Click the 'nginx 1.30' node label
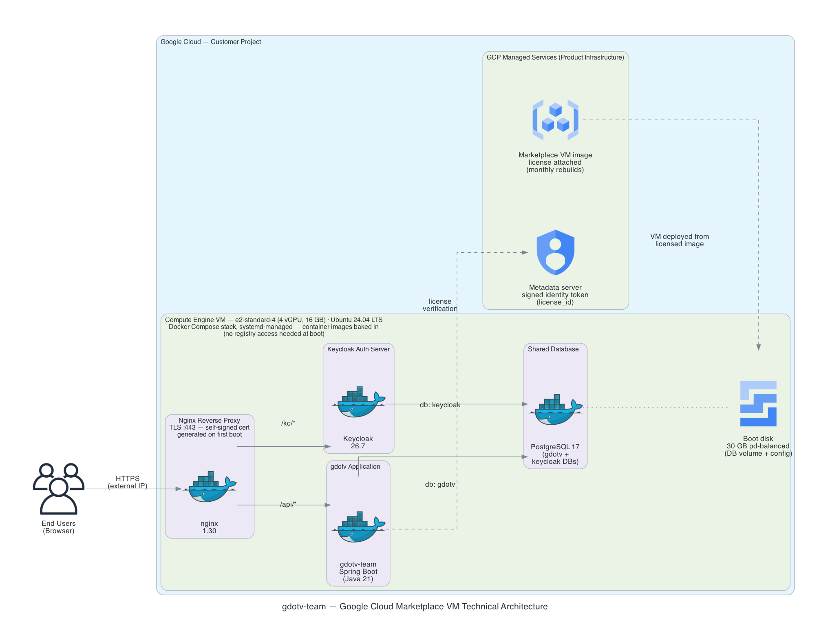 coord(209,527)
